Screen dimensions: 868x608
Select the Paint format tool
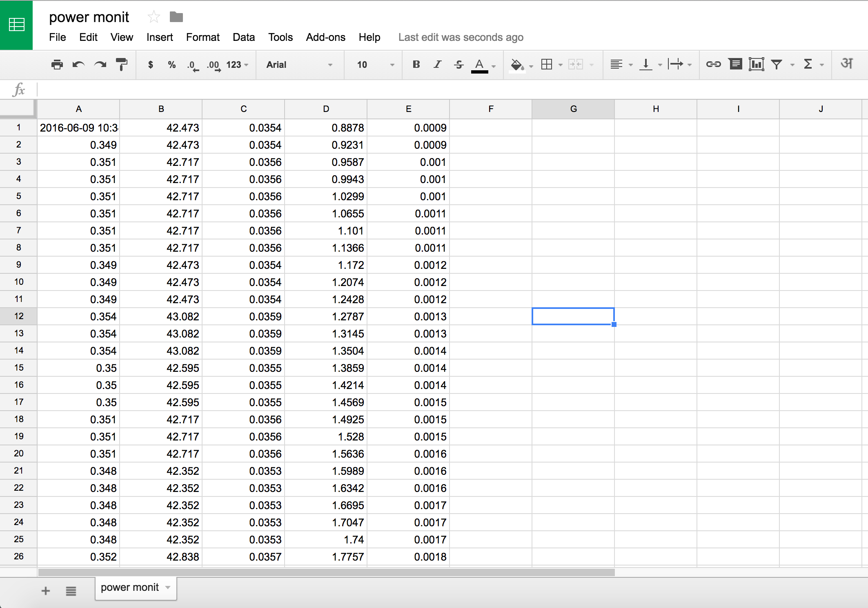(x=121, y=65)
